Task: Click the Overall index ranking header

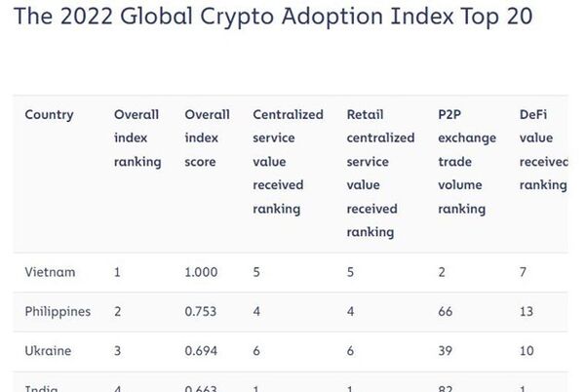Action: click(x=136, y=138)
